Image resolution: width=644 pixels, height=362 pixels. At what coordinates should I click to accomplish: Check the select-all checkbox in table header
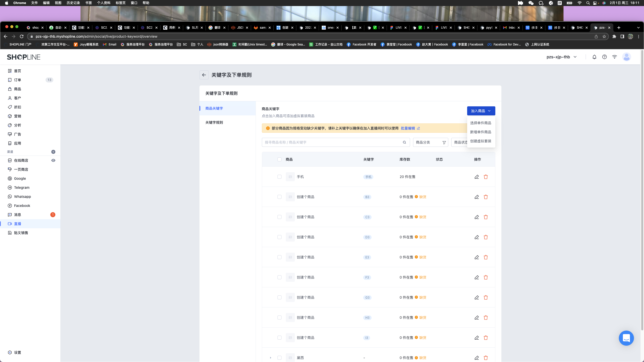coord(279,159)
